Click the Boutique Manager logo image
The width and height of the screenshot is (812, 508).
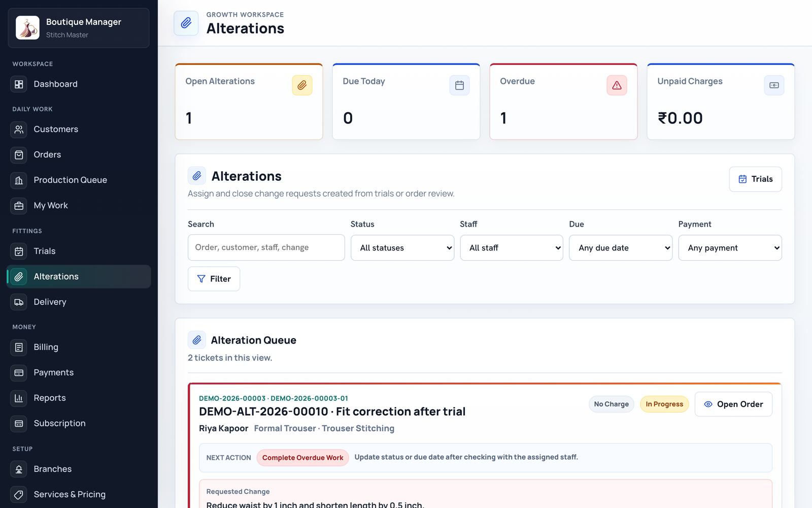(27, 27)
